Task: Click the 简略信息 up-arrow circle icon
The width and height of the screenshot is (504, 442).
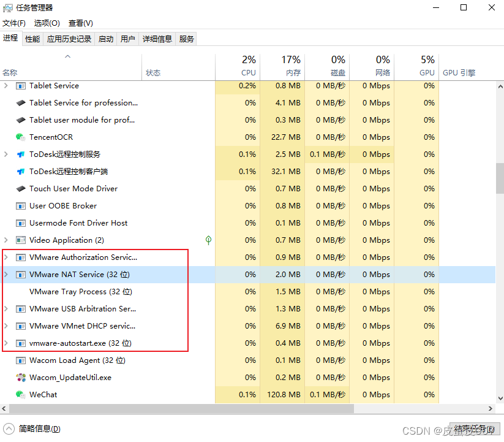Action: [x=9, y=429]
